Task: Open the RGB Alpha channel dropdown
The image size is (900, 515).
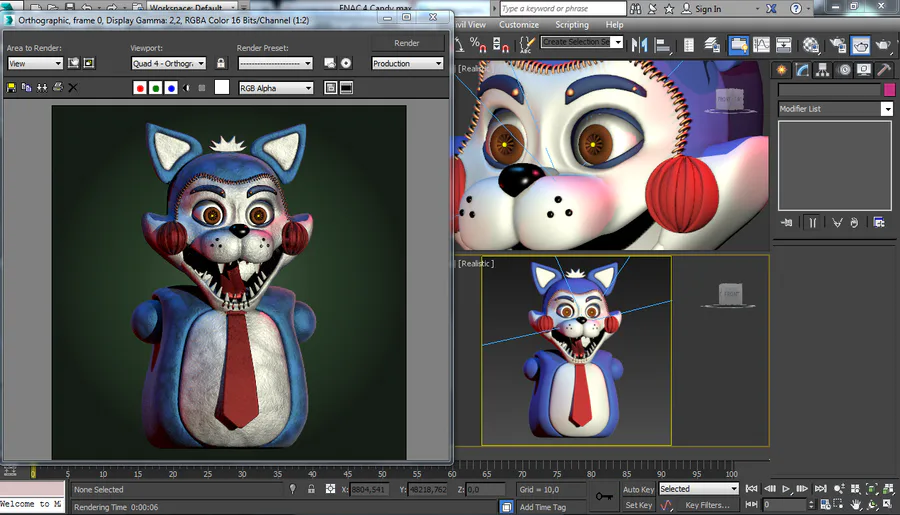Action: click(x=276, y=88)
